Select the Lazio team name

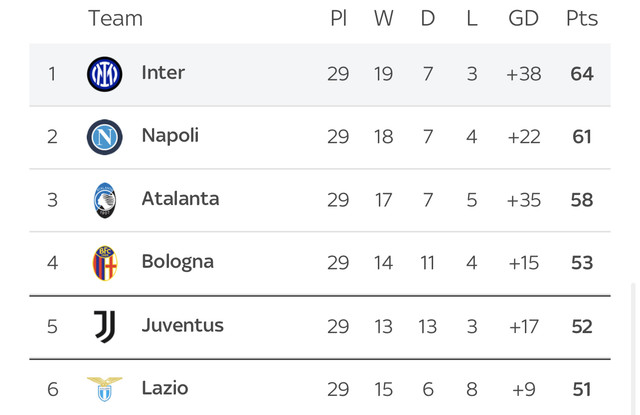pyautogui.click(x=165, y=388)
